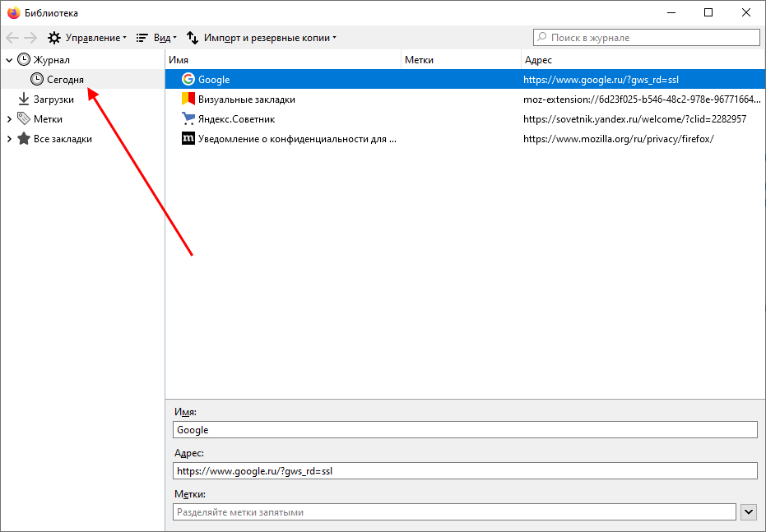Expand the Метки tree node
The image size is (766, 532).
point(9,119)
